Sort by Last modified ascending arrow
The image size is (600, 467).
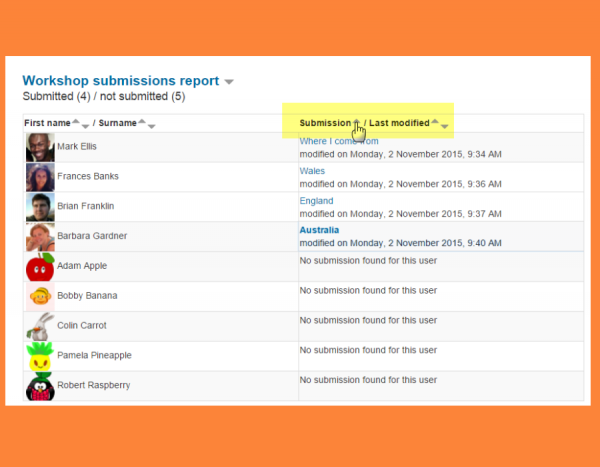(x=435, y=121)
